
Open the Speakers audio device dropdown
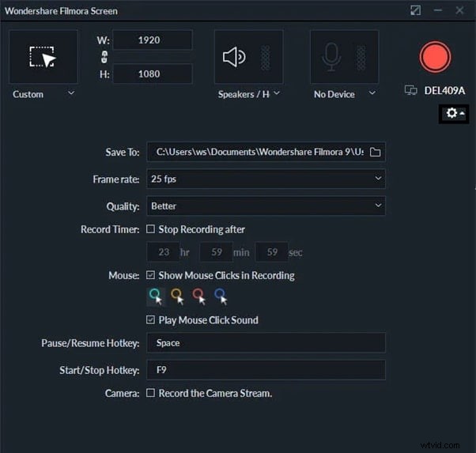pos(249,94)
